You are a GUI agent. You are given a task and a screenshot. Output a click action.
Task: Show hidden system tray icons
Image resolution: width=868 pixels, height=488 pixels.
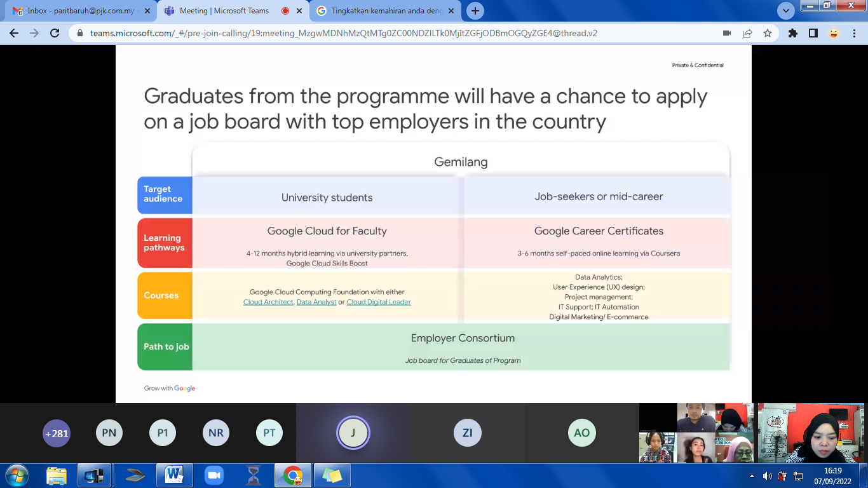(x=752, y=476)
